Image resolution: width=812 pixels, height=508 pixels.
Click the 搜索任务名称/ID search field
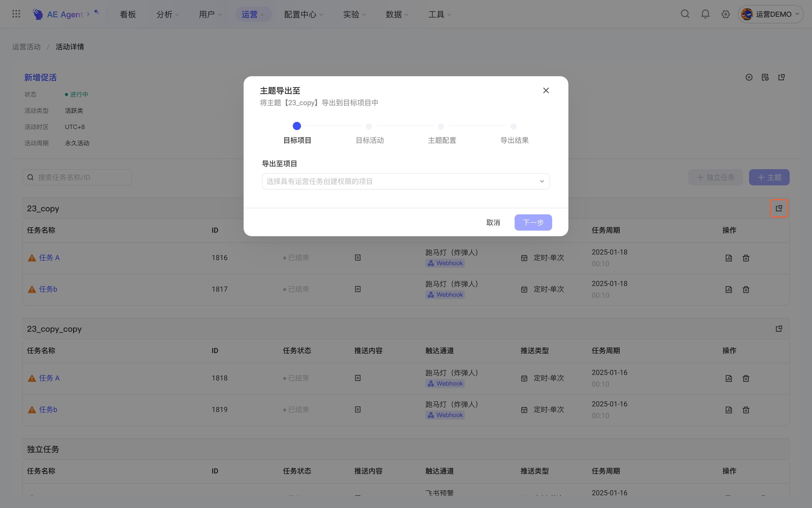click(77, 177)
